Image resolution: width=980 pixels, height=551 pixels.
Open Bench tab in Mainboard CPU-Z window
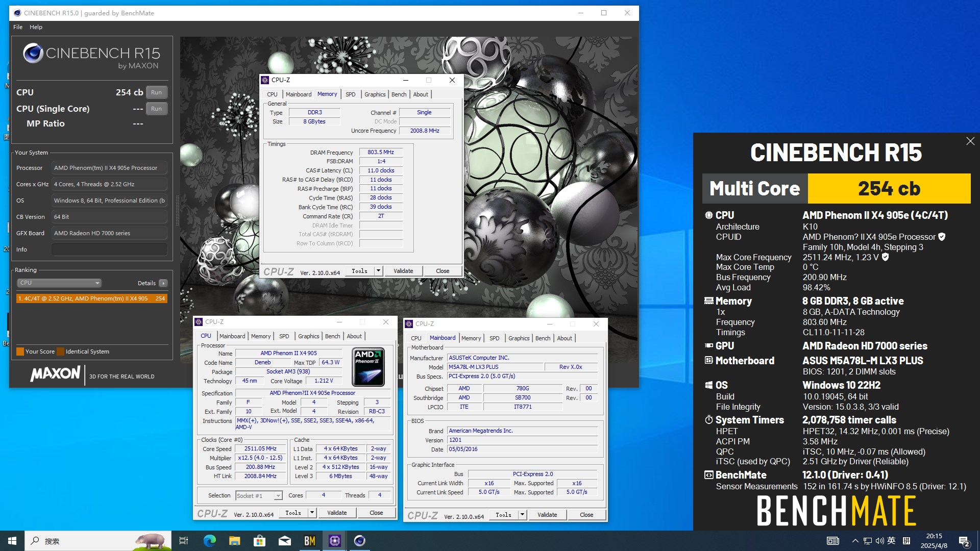543,338
